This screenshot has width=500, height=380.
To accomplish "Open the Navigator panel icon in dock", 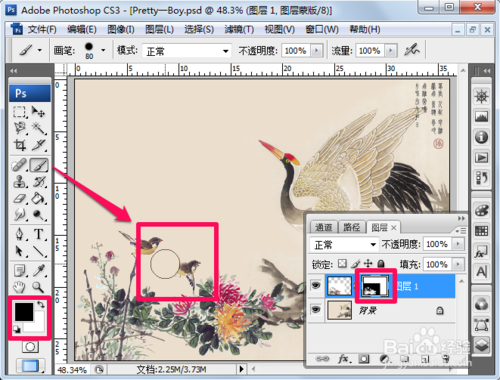I will pos(481,97).
